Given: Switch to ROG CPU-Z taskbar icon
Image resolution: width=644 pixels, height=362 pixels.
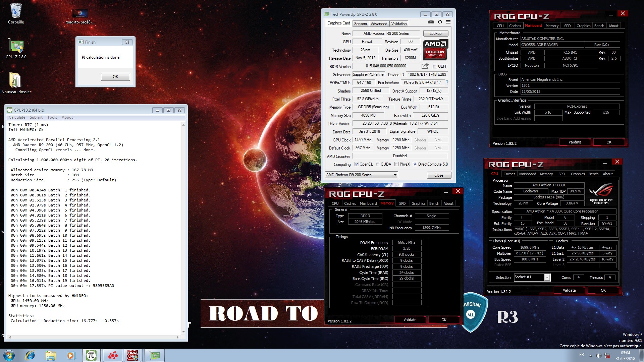Looking at the screenshot, I should point(132,355).
